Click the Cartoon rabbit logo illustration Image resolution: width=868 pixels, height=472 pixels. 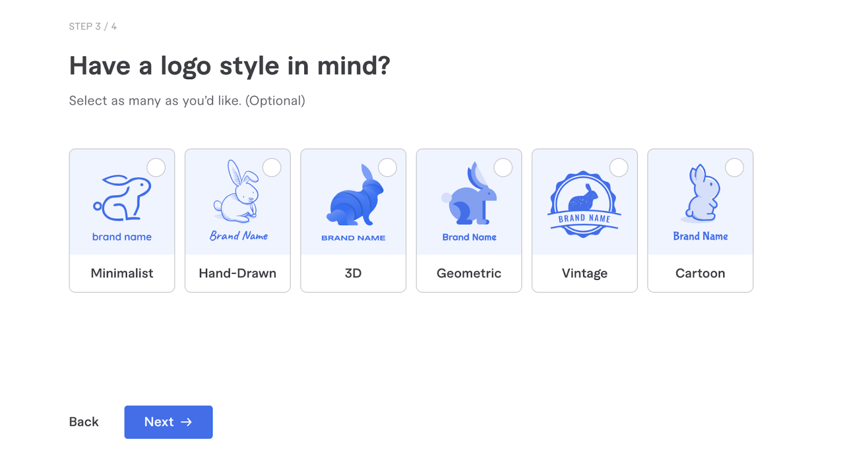click(x=700, y=195)
